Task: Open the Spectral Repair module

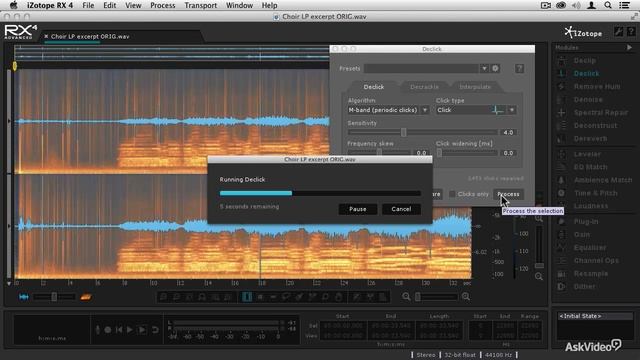Action: [x=601, y=113]
